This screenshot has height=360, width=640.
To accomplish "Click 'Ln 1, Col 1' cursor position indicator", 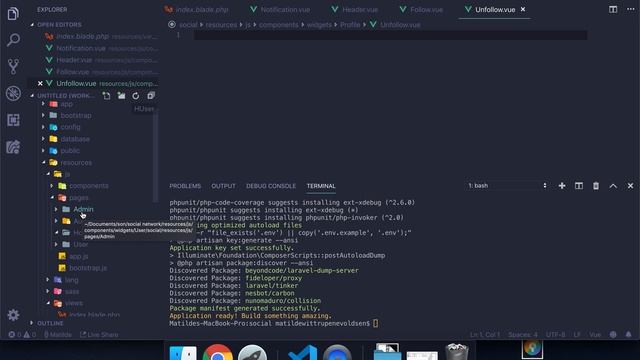I will coord(484,335).
